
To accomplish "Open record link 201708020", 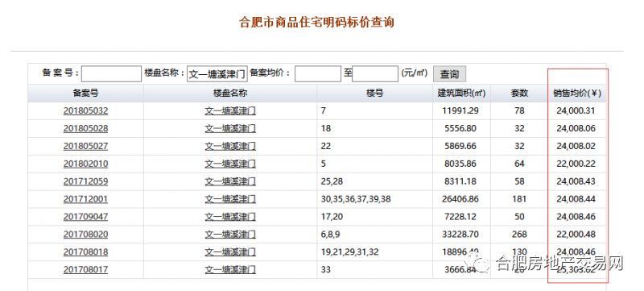I will (85, 235).
